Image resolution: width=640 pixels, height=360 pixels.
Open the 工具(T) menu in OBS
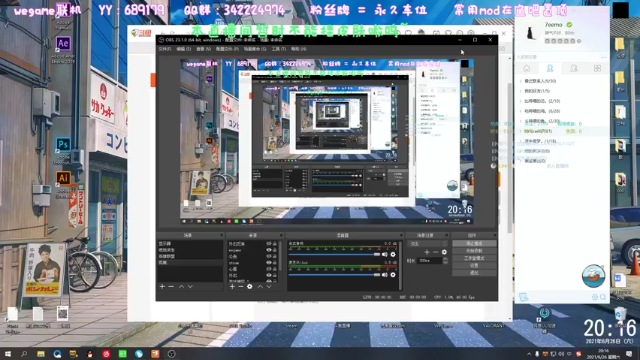click(279, 49)
